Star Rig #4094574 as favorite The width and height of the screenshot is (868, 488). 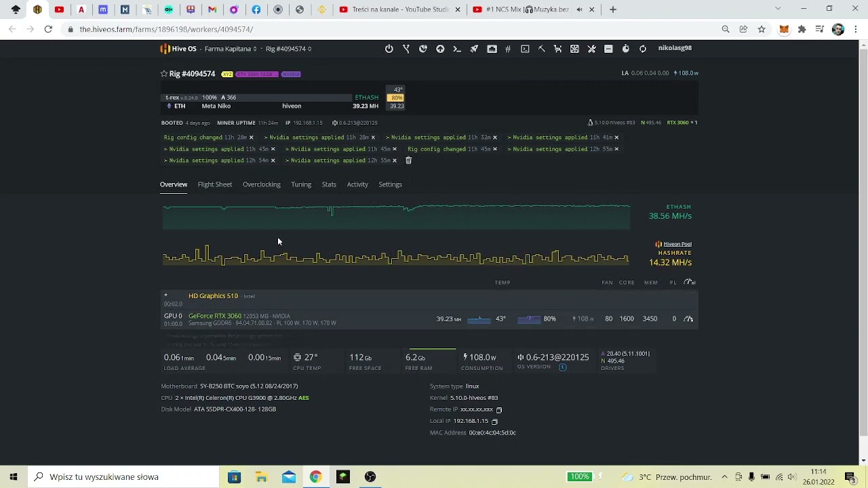(x=163, y=74)
